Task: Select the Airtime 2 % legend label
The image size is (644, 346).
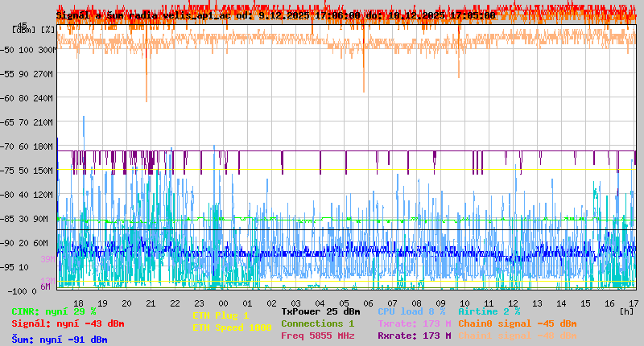Action: (x=489, y=311)
